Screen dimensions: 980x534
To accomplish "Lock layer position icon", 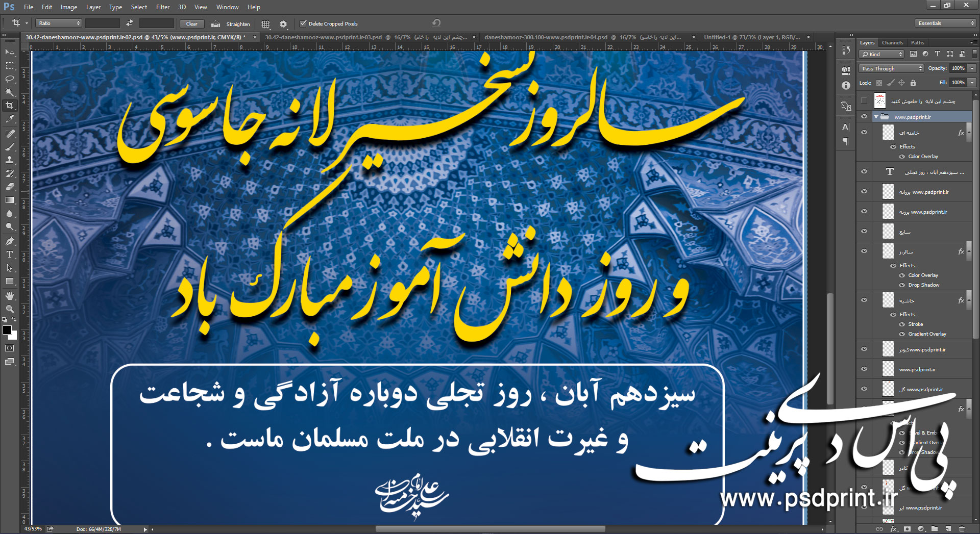I will pyautogui.click(x=902, y=83).
